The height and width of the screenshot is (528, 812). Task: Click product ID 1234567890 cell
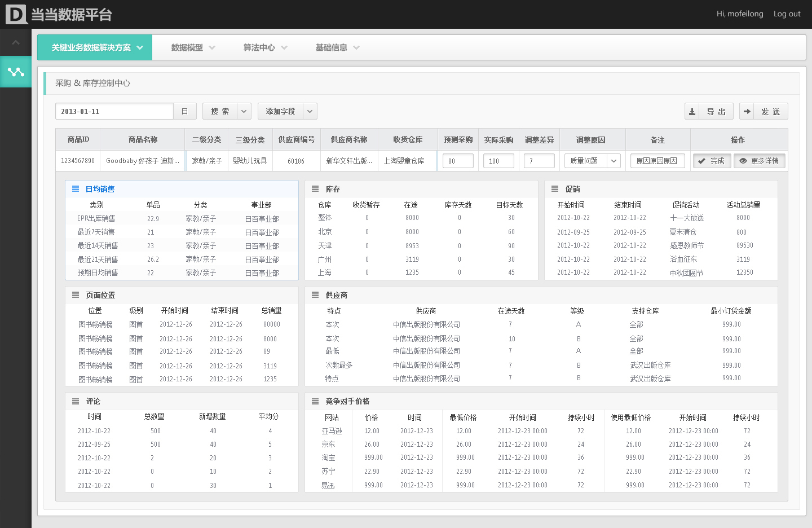click(78, 161)
